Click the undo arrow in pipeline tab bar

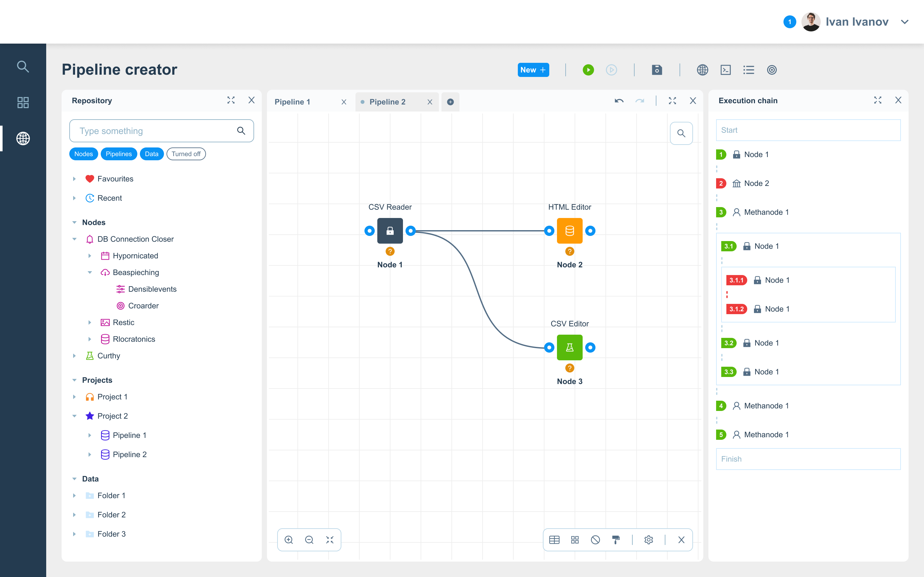click(619, 101)
